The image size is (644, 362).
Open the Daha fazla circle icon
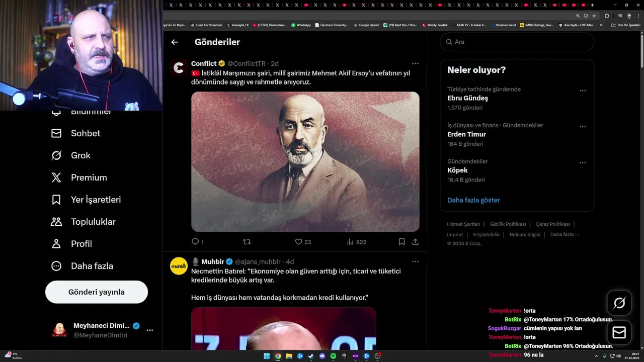(x=56, y=266)
